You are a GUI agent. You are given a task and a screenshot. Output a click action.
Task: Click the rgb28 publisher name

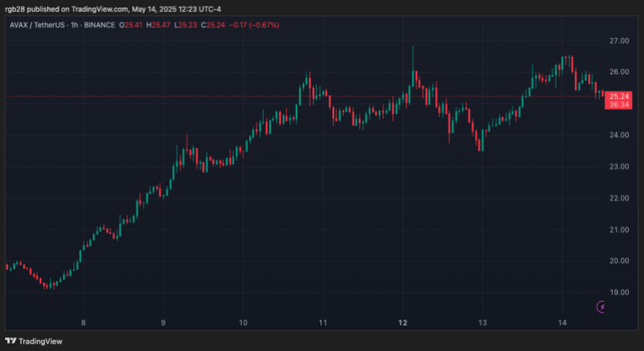[x=15, y=9]
